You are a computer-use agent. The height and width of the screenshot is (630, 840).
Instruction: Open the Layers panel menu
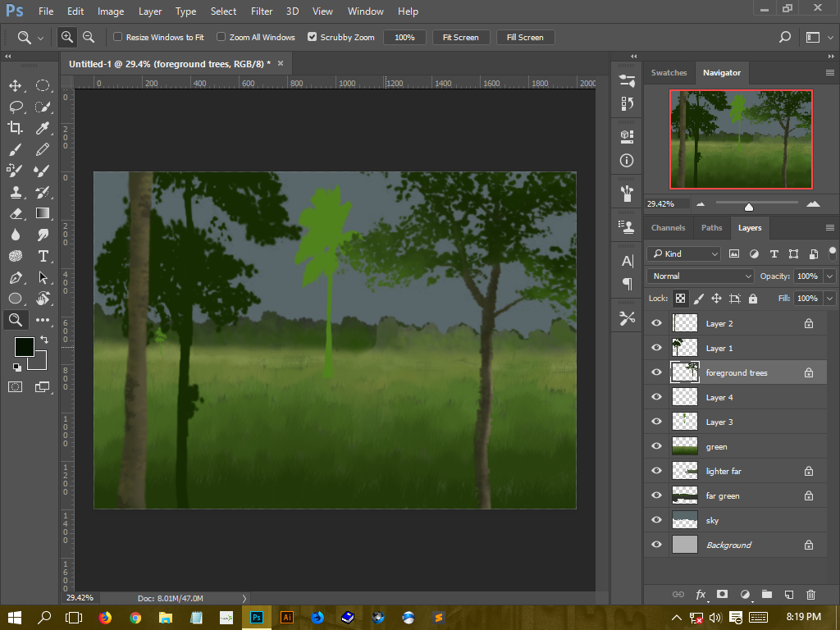tap(830, 228)
